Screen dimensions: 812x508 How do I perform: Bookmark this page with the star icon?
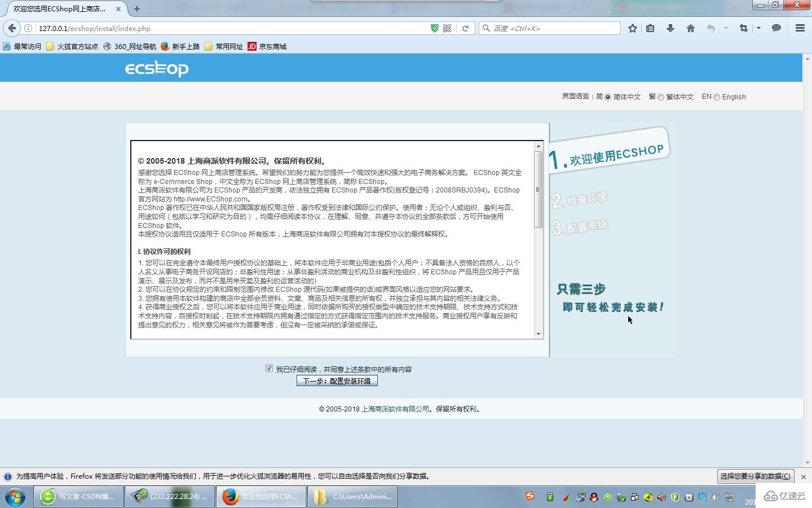pyautogui.click(x=633, y=28)
